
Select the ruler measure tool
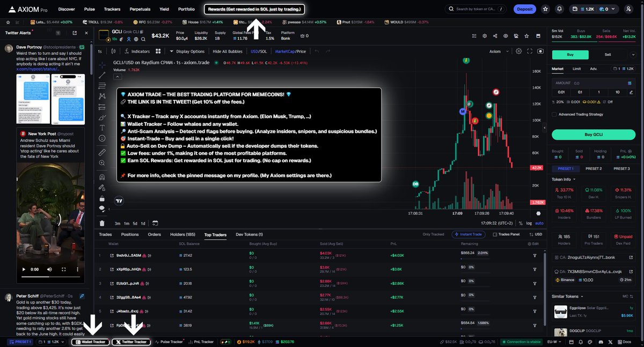(102, 153)
